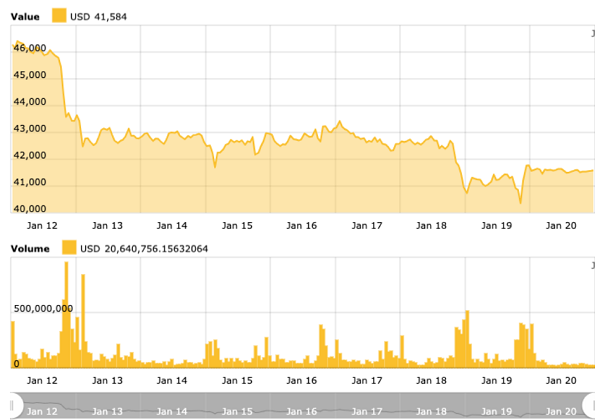The height and width of the screenshot is (420, 600).
Task: Click Jan 13 inside the bottom scrollbar
Action: (x=108, y=411)
